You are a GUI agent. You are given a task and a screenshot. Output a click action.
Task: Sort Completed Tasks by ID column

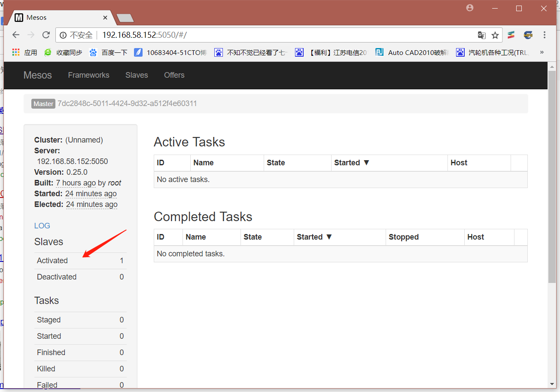click(x=168, y=237)
